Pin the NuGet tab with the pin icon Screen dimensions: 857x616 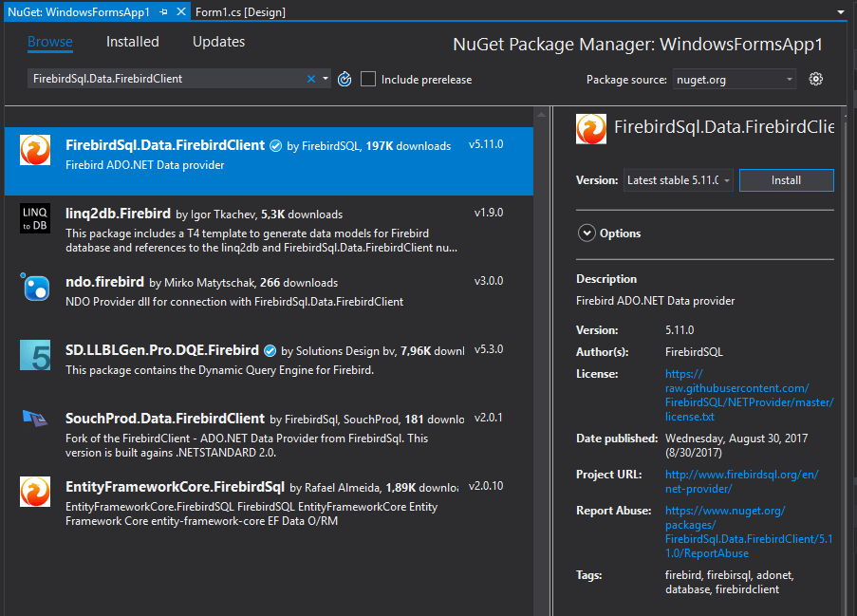pos(164,11)
